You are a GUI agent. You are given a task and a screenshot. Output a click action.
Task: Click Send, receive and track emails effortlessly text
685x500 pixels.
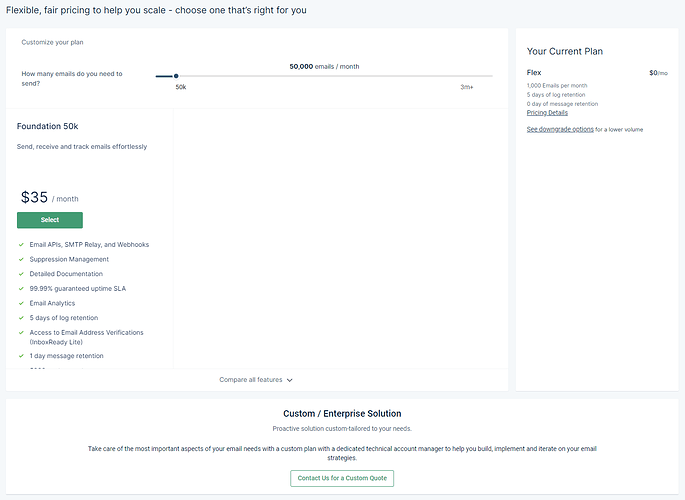[82, 147]
